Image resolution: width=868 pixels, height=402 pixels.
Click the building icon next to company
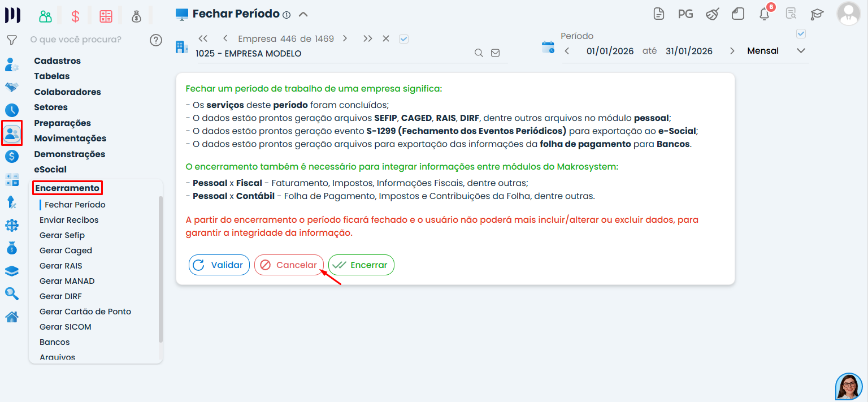coord(182,47)
